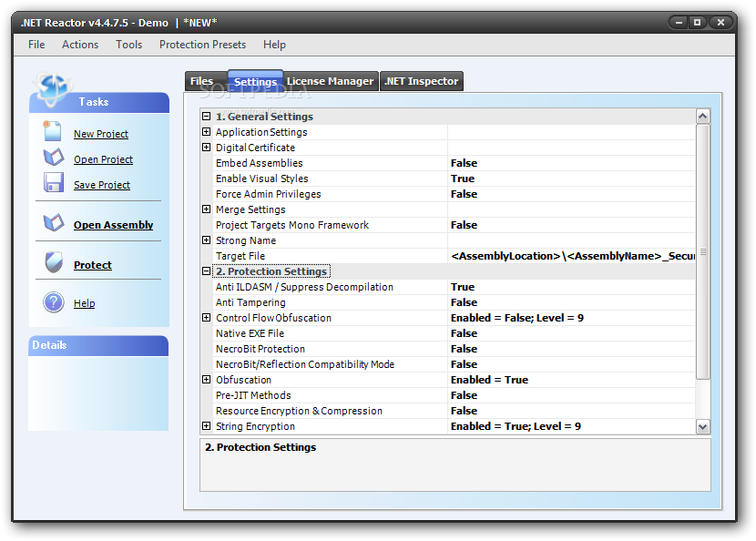This screenshot has height=541, width=756.
Task: Select Resource Encryption & Compression False value
Action: point(572,411)
